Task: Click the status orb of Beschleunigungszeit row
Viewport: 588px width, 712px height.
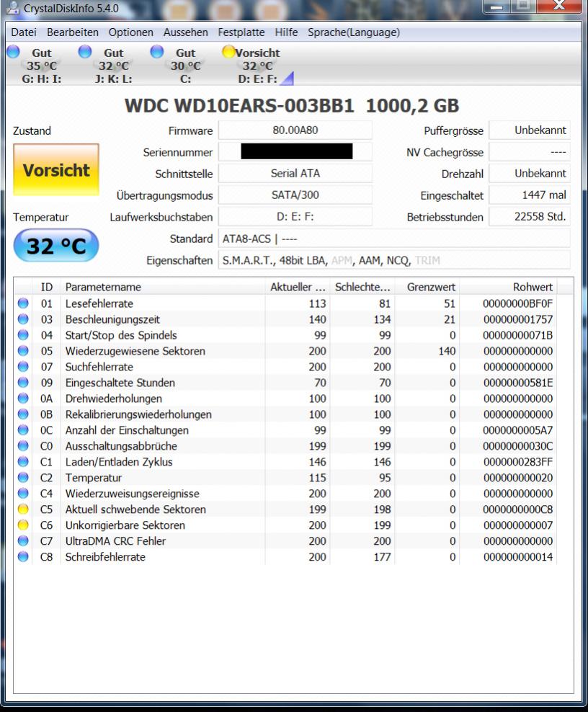Action: pos(23,319)
